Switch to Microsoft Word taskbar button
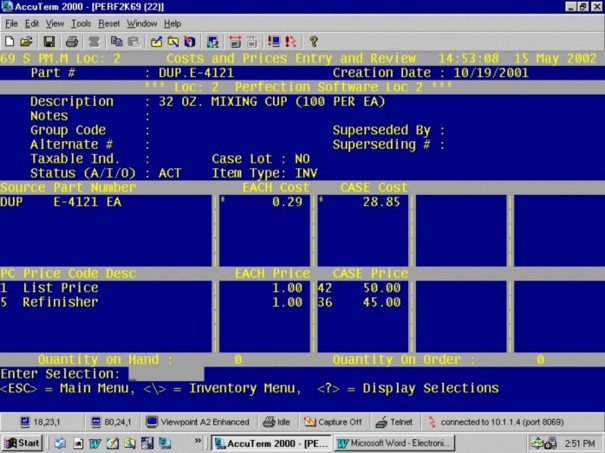Screen dimensions: 605x453 pos(394,443)
